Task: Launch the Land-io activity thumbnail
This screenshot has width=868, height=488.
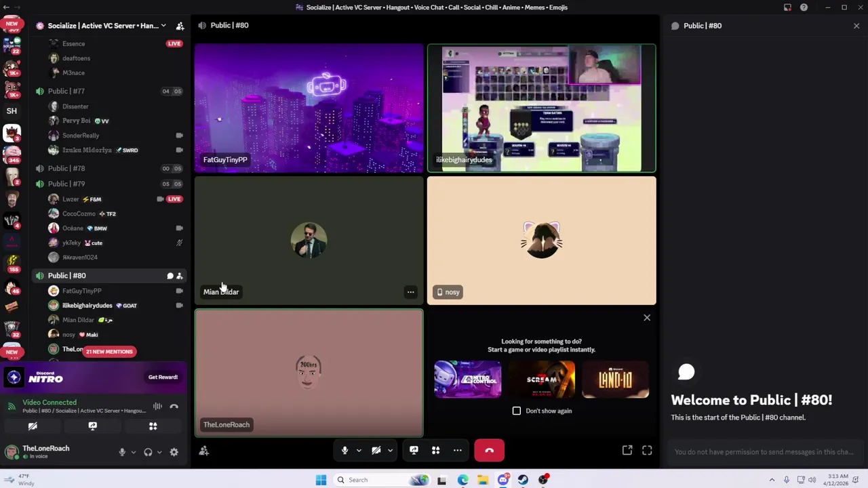Action: 615,379
